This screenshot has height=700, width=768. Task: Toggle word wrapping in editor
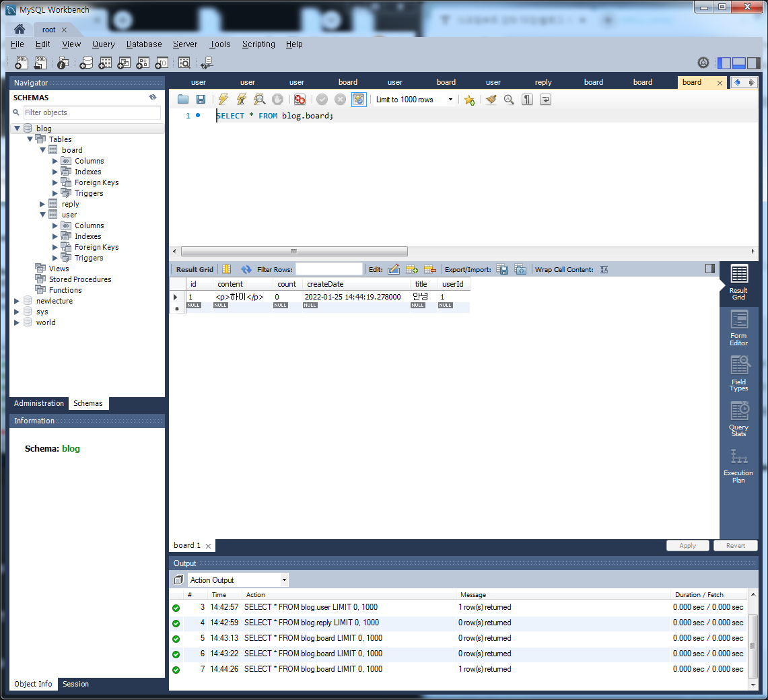pyautogui.click(x=545, y=100)
